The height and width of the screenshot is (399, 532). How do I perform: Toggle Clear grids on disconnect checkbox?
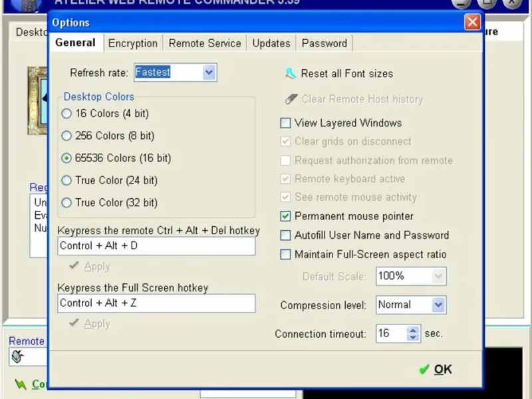pos(285,141)
